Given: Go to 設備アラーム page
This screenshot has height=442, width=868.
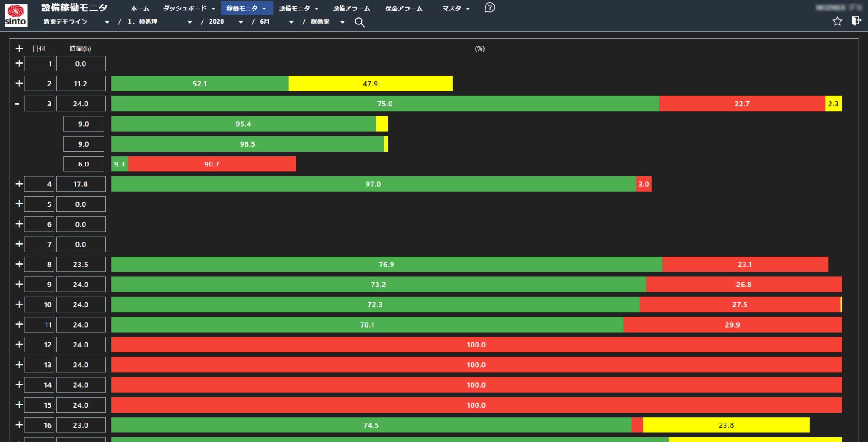Looking at the screenshot, I should click(x=351, y=8).
